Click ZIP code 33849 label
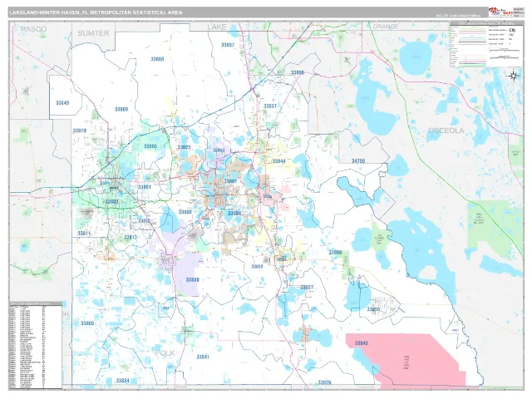The image size is (532, 399). tap(62, 103)
